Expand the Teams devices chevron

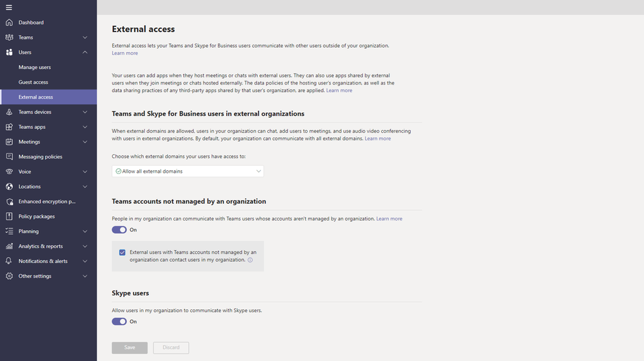point(85,112)
